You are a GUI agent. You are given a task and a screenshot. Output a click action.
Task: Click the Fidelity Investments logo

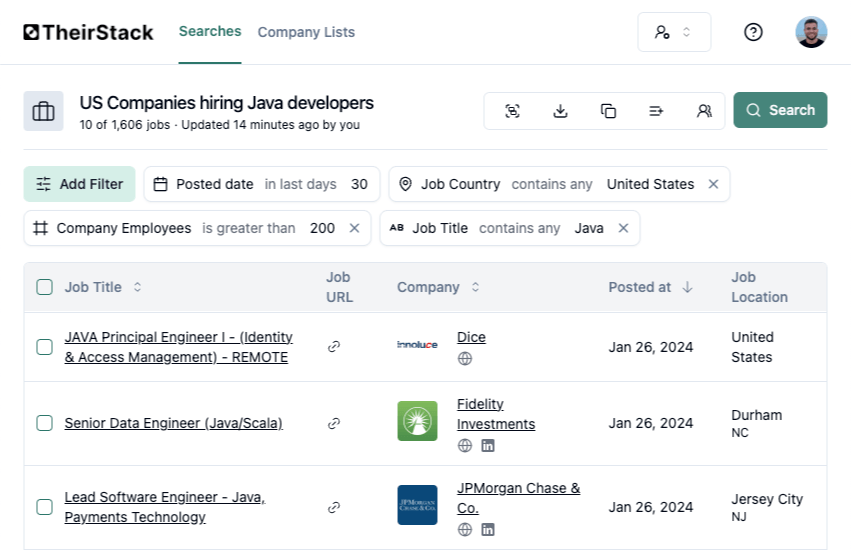click(x=417, y=421)
